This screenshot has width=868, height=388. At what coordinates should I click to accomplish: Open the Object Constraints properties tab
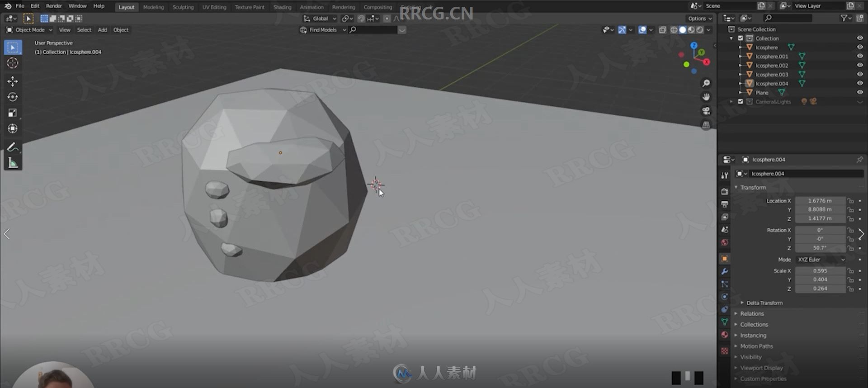(725, 309)
